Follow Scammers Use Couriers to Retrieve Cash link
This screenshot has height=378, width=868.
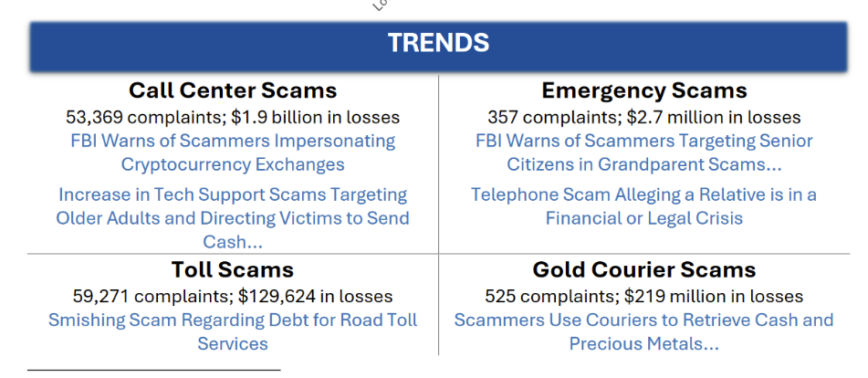click(x=643, y=331)
